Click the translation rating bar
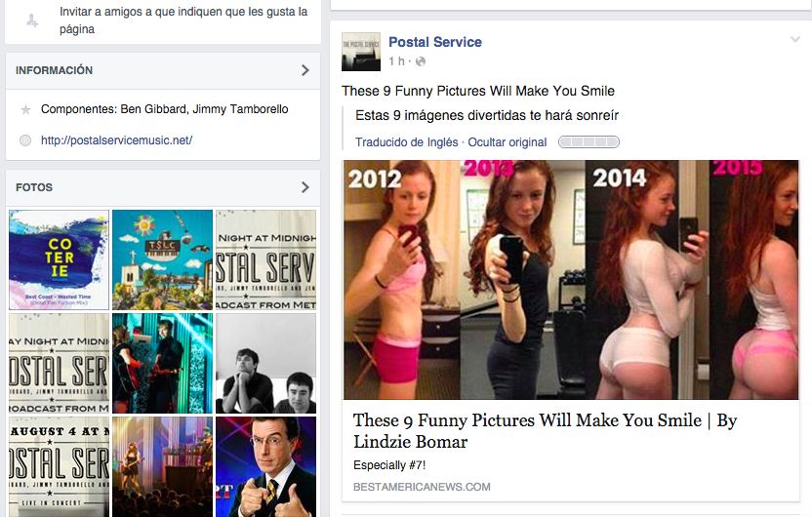The width and height of the screenshot is (812, 517). pos(589,142)
